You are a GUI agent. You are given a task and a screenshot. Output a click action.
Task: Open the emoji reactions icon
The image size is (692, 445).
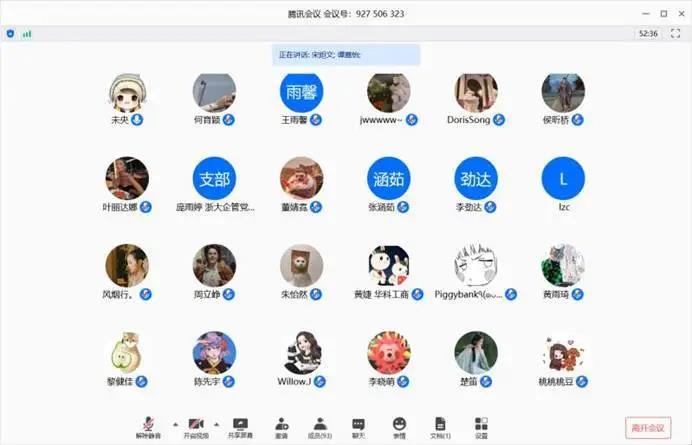coord(399,427)
